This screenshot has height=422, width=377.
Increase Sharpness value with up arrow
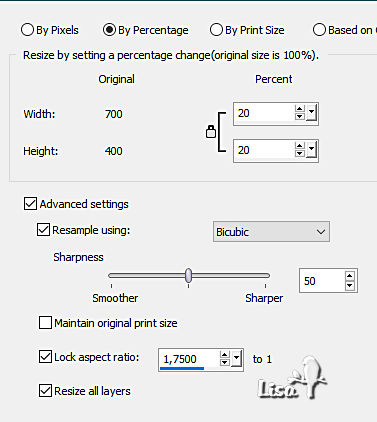(349, 276)
